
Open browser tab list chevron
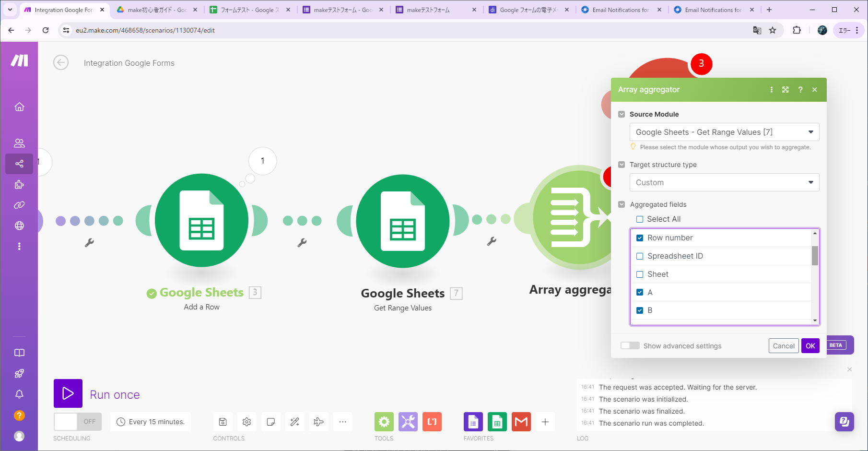(x=10, y=10)
